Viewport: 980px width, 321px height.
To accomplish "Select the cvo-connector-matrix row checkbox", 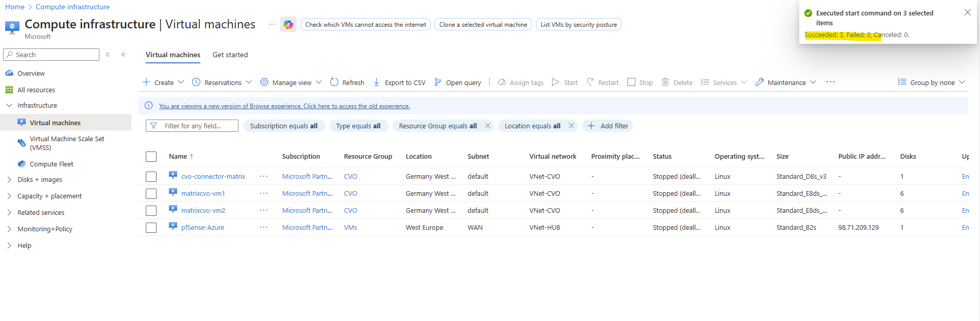I will [x=151, y=177].
